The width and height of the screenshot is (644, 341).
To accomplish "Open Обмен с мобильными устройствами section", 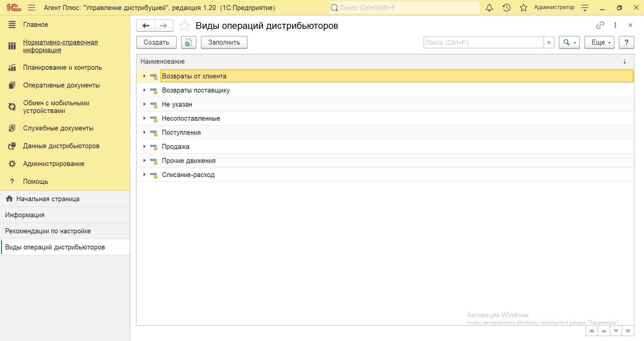I will [56, 107].
